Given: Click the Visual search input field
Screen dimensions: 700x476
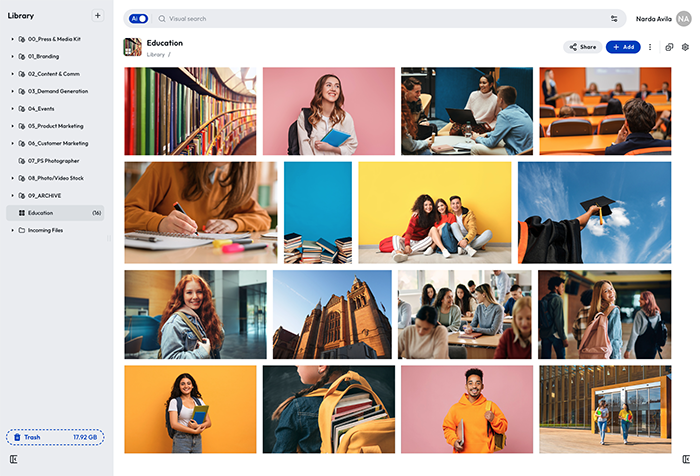Looking at the screenshot, I should [380, 19].
